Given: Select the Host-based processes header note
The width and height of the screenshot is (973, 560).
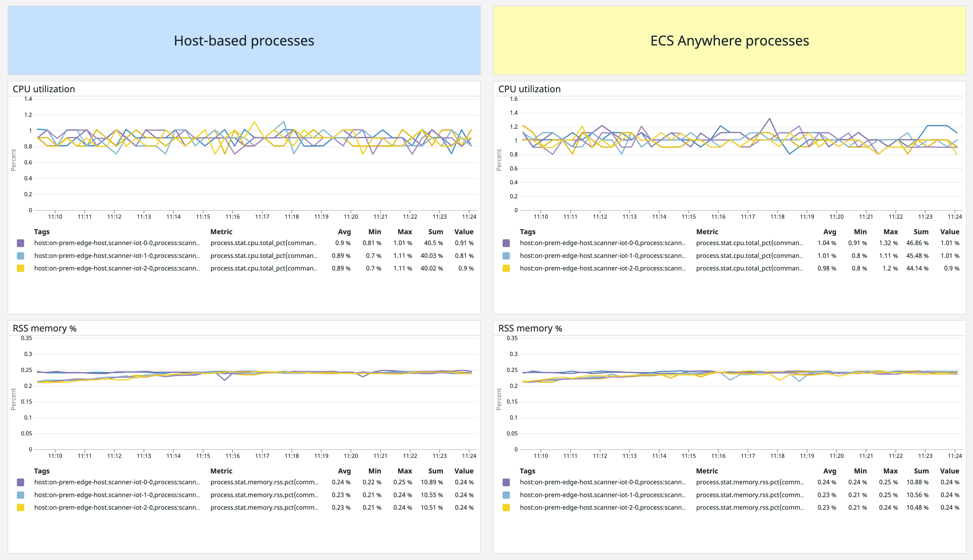Looking at the screenshot, I should click(244, 40).
